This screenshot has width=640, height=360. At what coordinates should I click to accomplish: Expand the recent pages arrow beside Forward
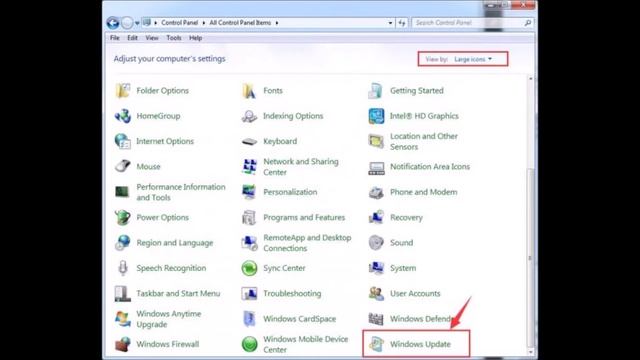(x=137, y=23)
